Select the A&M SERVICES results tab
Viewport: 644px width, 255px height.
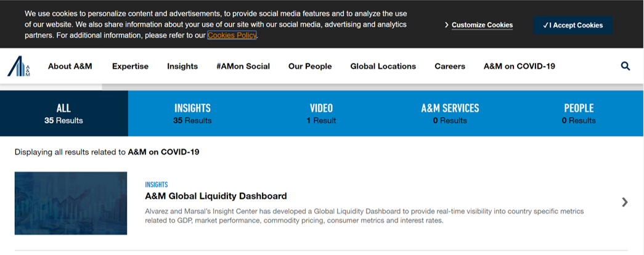[x=450, y=113]
